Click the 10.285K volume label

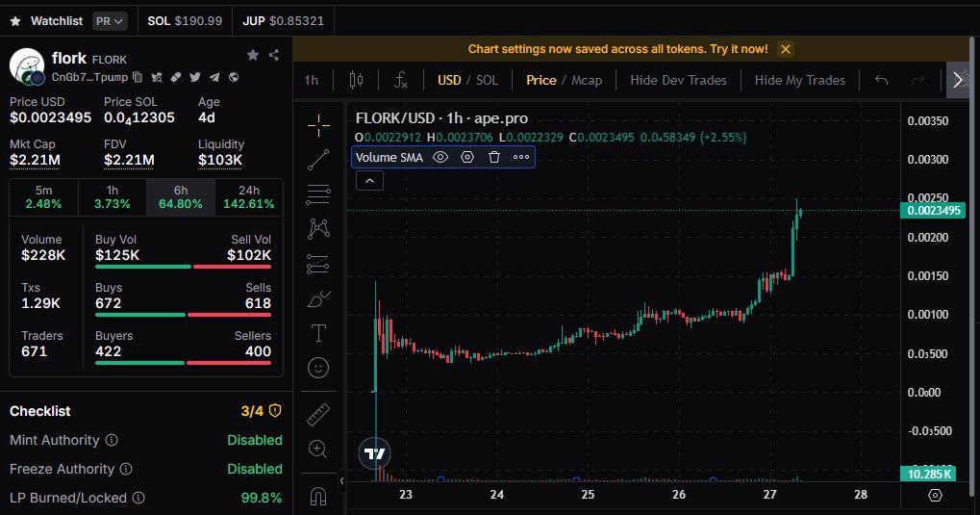click(x=928, y=474)
